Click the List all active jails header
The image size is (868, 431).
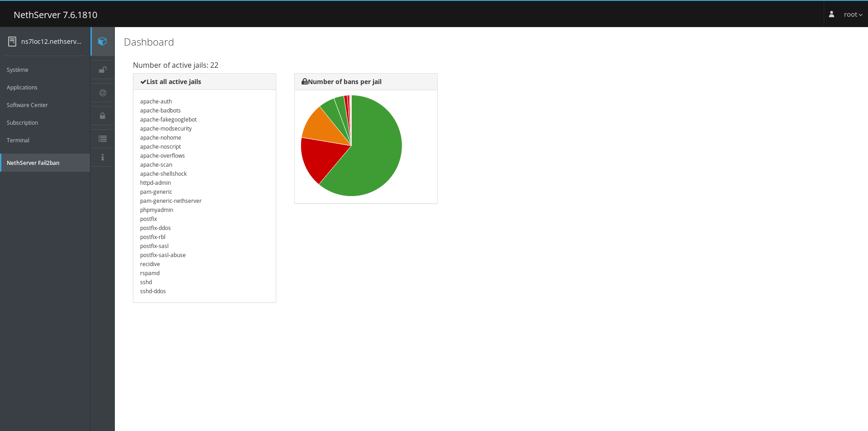[x=174, y=82]
